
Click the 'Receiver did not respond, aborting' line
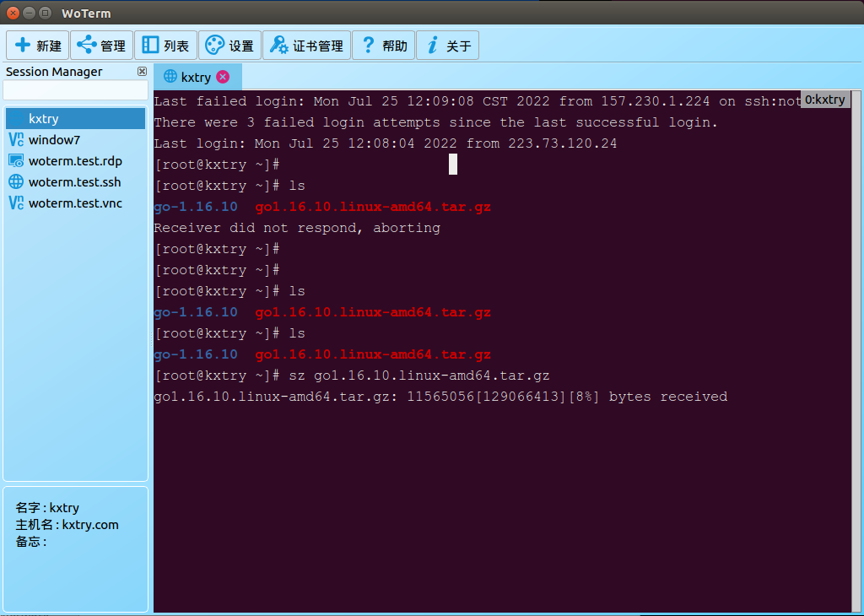coord(297,228)
